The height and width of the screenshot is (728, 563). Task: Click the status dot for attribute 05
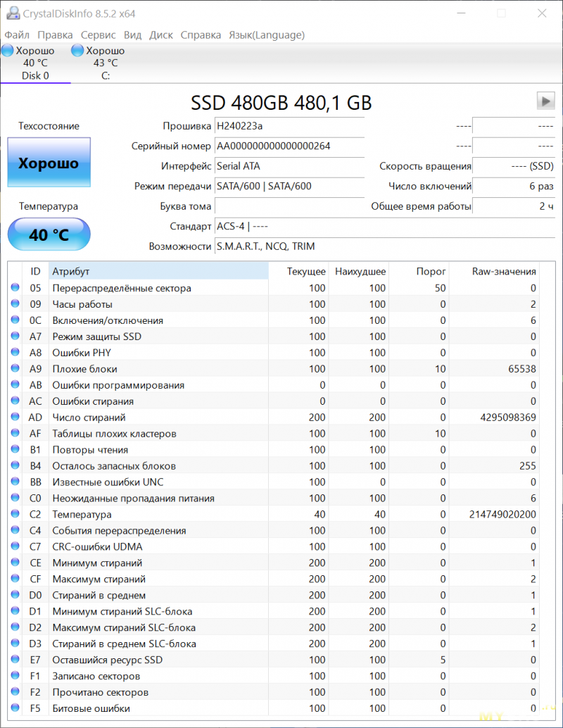pos(15,287)
